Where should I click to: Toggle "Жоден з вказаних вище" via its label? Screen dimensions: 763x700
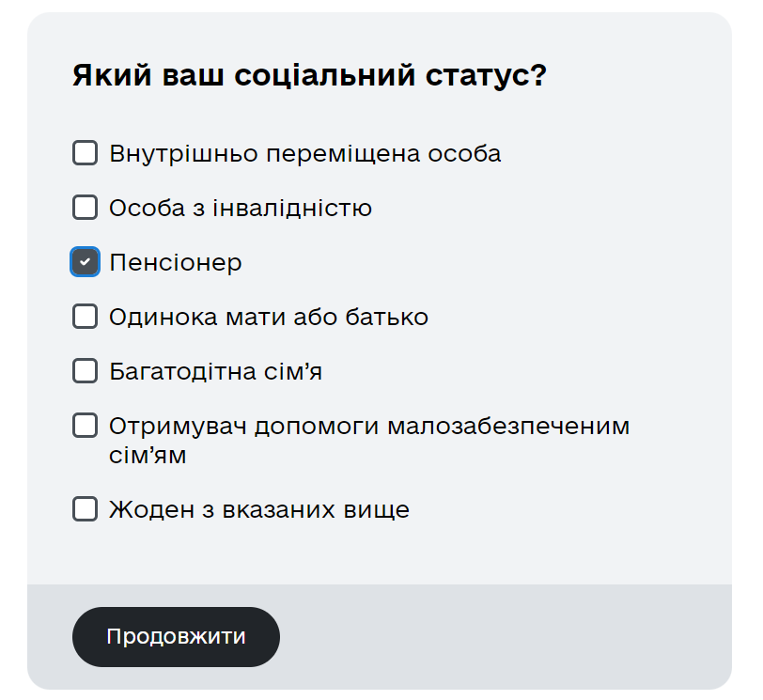click(x=260, y=509)
